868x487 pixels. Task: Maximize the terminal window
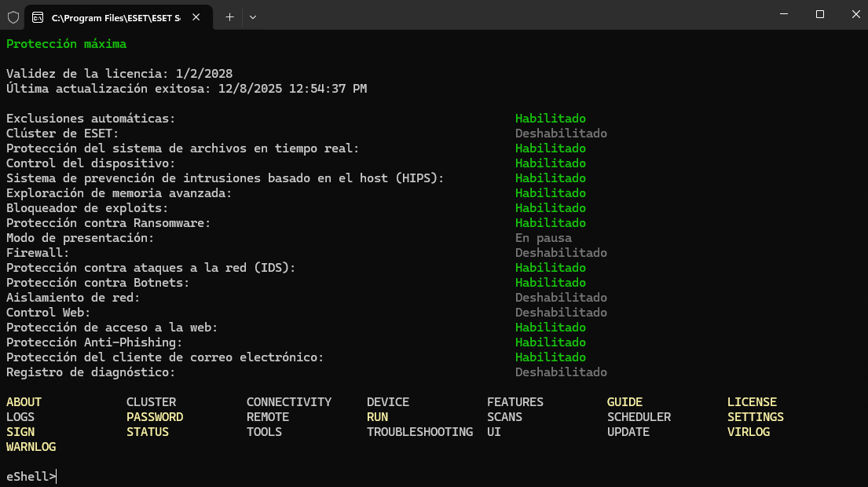click(x=819, y=14)
